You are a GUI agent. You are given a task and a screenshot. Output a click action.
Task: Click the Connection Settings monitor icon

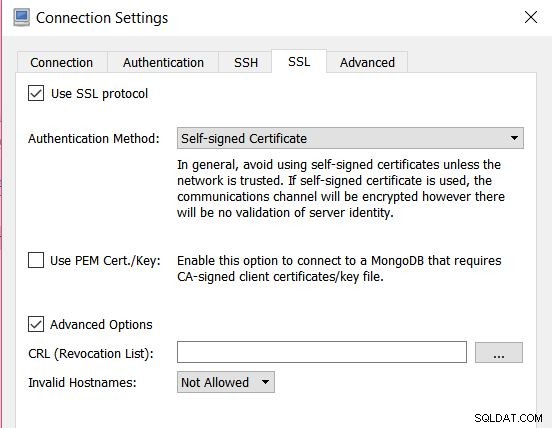[22, 18]
